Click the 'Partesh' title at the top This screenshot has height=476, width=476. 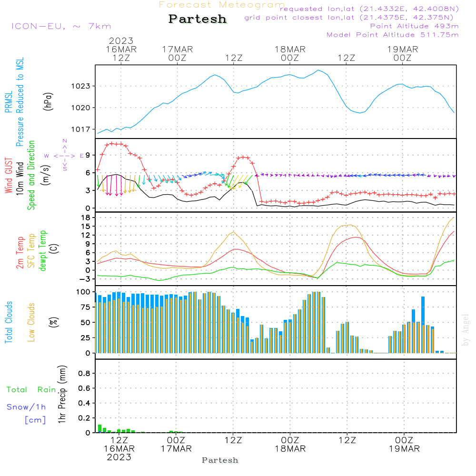[198, 19]
